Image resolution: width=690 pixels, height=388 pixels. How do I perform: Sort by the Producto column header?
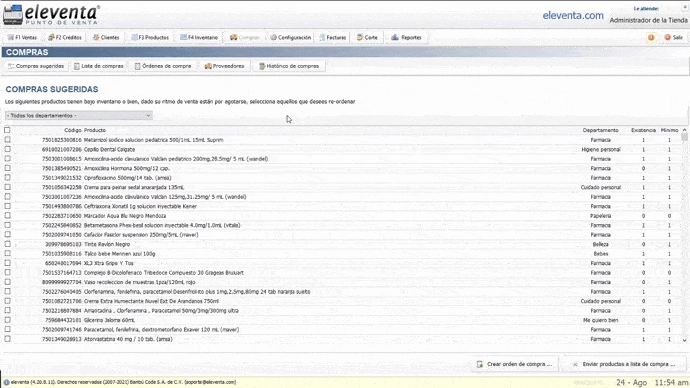pyautogui.click(x=95, y=130)
